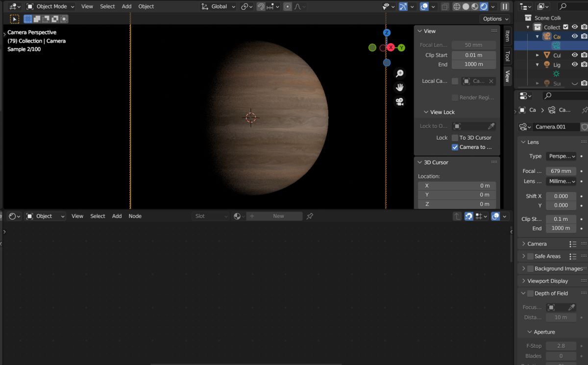Open the Object Mode dropdown
Viewport: 588px width, 365px height.
(x=51, y=6)
